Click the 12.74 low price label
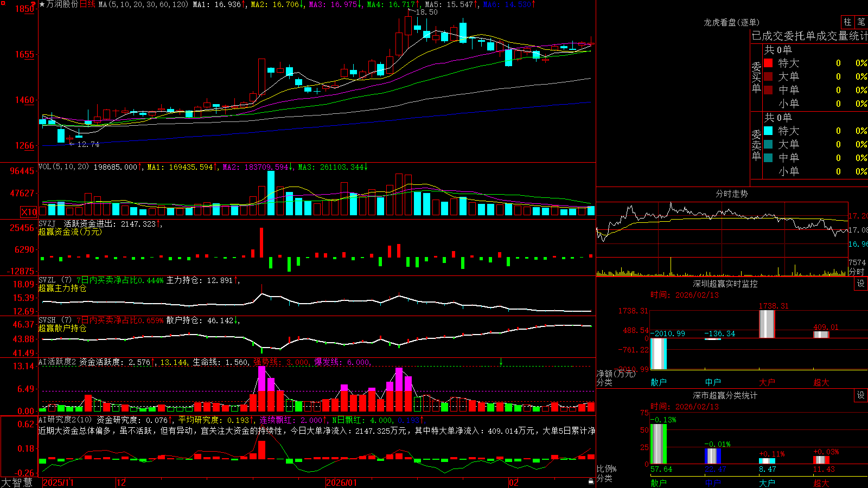 (x=88, y=144)
